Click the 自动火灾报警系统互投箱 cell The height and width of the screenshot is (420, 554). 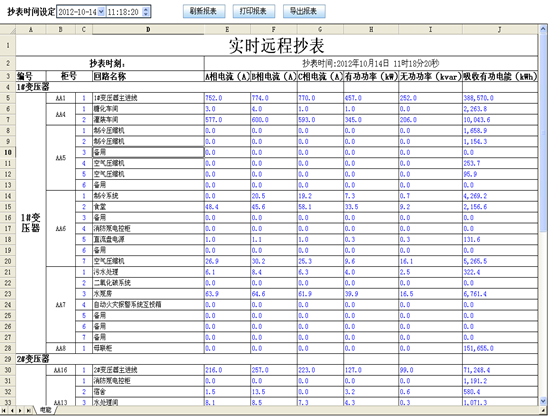pos(148,304)
